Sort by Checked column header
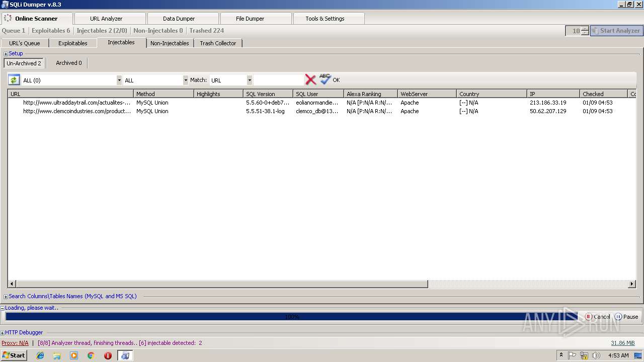The height and width of the screenshot is (362, 644). pos(604,94)
